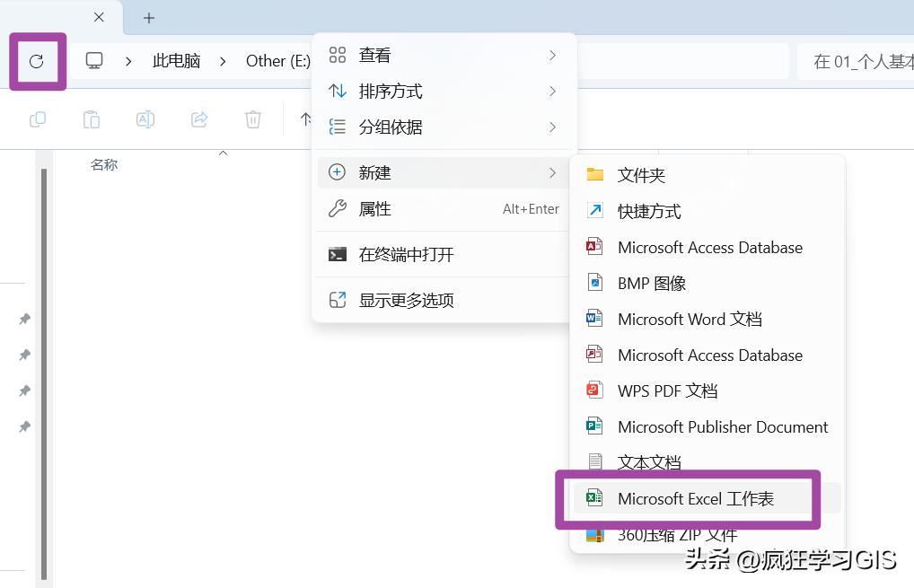Click the icon beside 显示更多选项

tap(338, 300)
